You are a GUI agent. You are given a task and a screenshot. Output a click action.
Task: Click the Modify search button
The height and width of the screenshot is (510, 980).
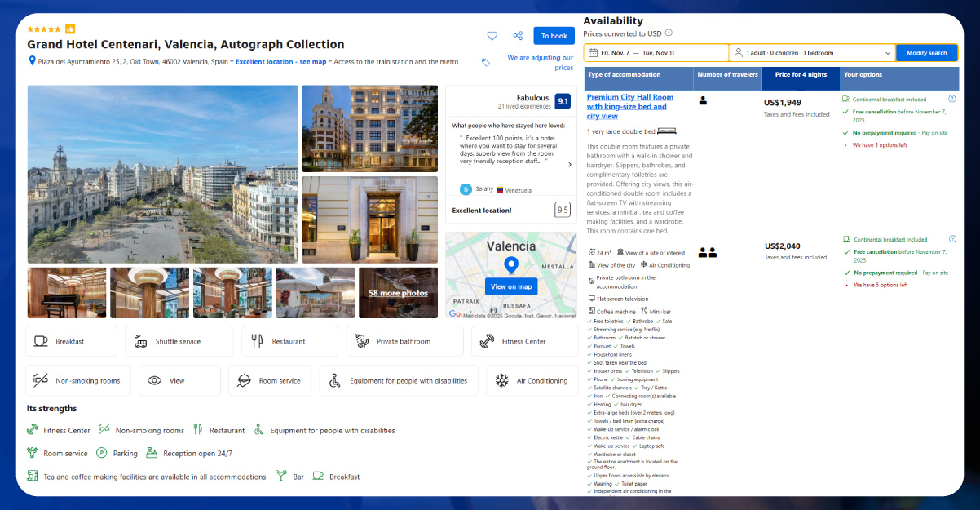(927, 53)
